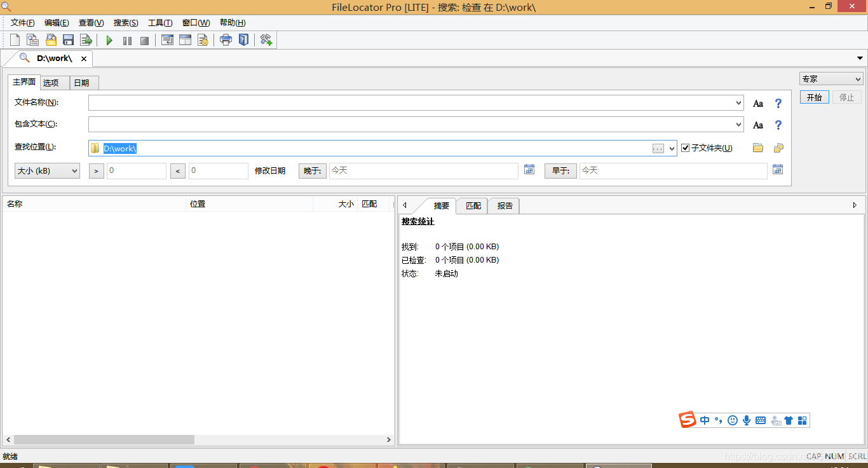Sort results by the 名称 column header

point(94,204)
